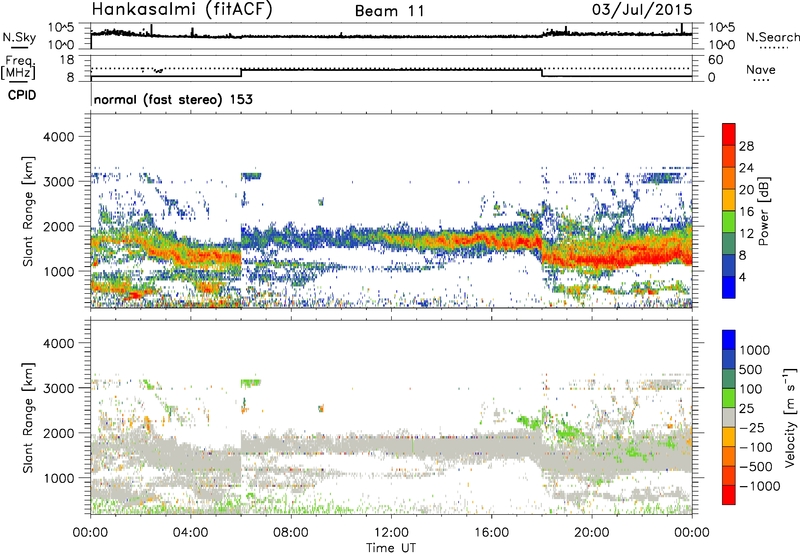800x554 pixels.
Task: Click the '4' power colorbar tick value
Action: pos(743,277)
